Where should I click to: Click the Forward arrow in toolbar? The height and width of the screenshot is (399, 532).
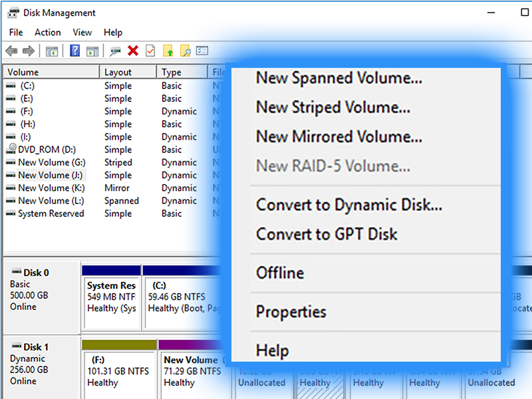(28, 51)
